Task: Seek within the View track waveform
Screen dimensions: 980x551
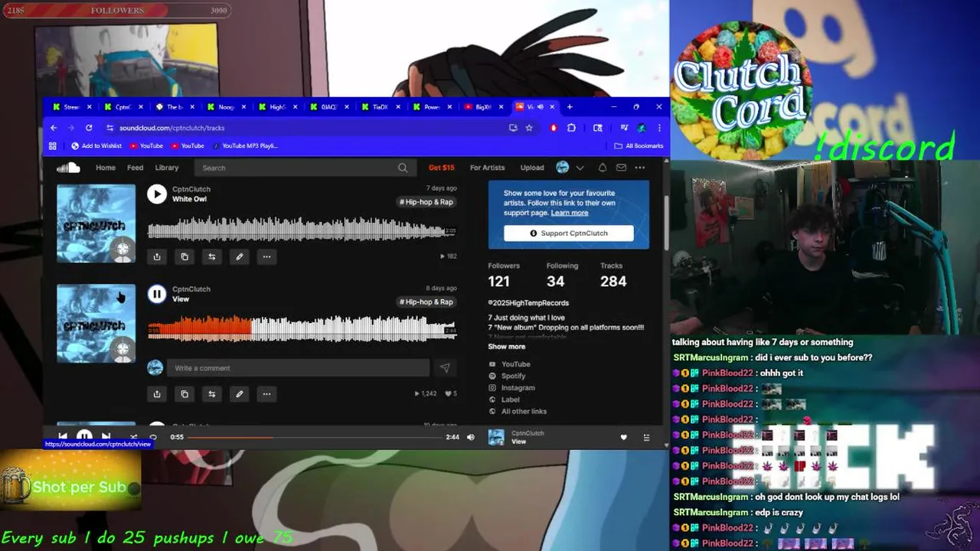Action: pyautogui.click(x=302, y=329)
